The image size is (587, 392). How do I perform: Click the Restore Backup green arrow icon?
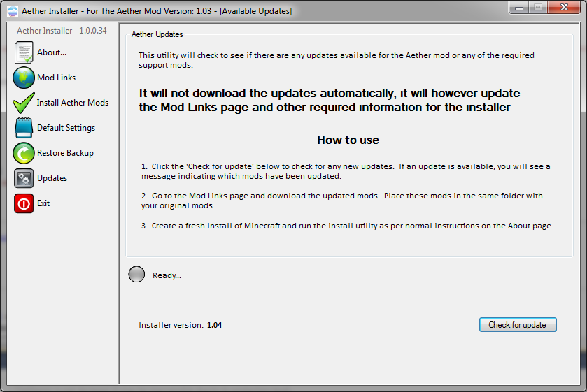coord(24,153)
